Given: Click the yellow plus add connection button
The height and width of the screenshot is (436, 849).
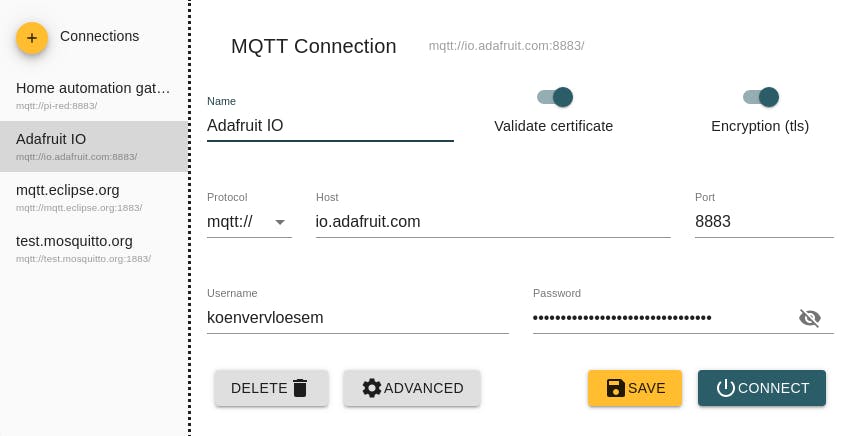Looking at the screenshot, I should [x=32, y=38].
